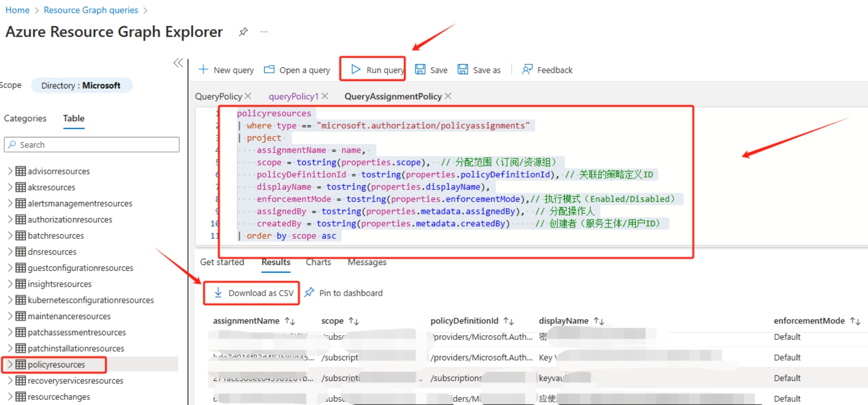The width and height of the screenshot is (868, 405).
Task: Click the first row's Default enforcementMode cell
Action: 787,337
